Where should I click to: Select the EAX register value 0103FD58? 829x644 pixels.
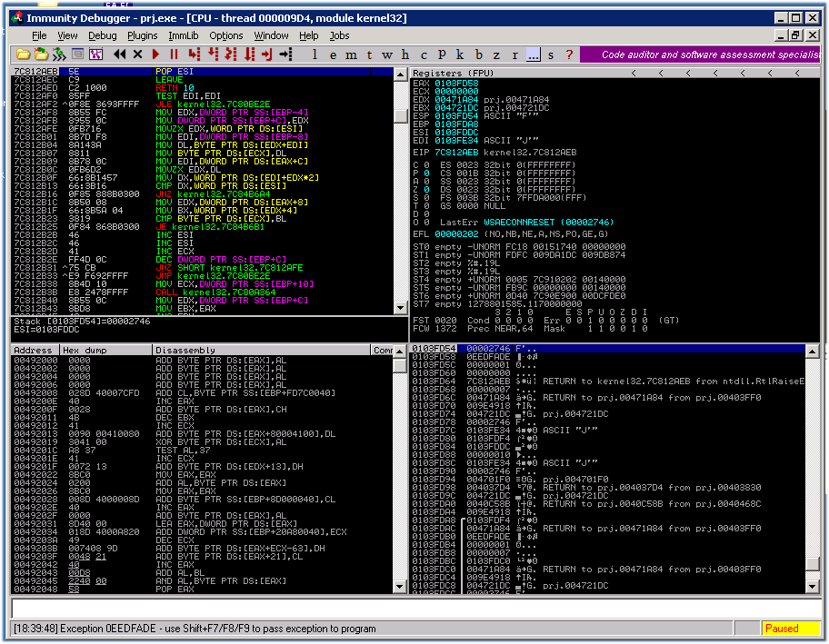click(457, 83)
